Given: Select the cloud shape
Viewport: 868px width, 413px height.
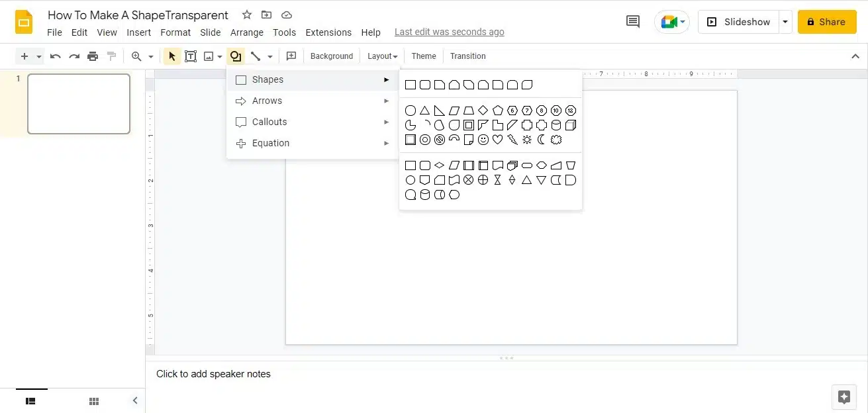Looking at the screenshot, I should 556,140.
